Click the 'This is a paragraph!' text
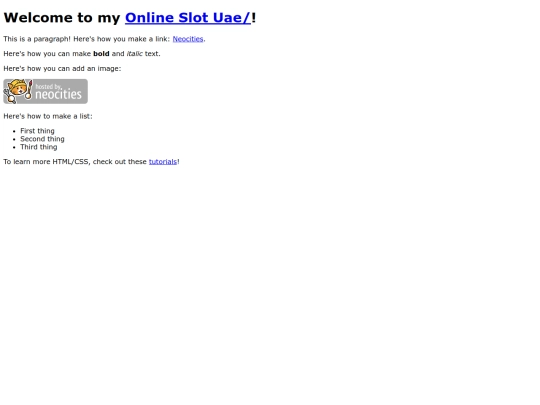Image resolution: width=540 pixels, height=405 pixels. [x=37, y=39]
